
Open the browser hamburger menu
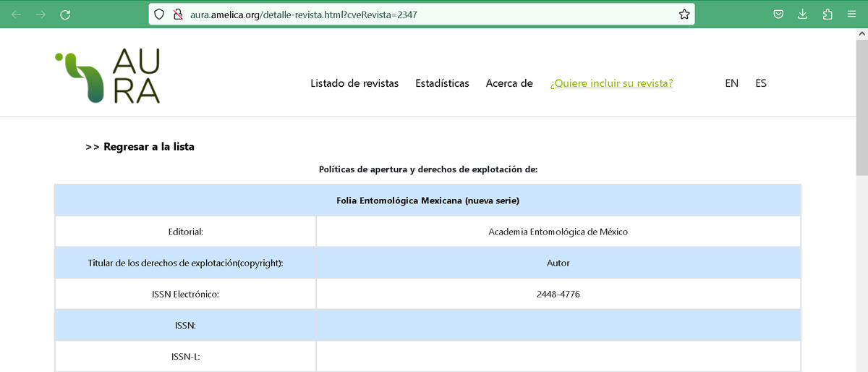point(851,14)
